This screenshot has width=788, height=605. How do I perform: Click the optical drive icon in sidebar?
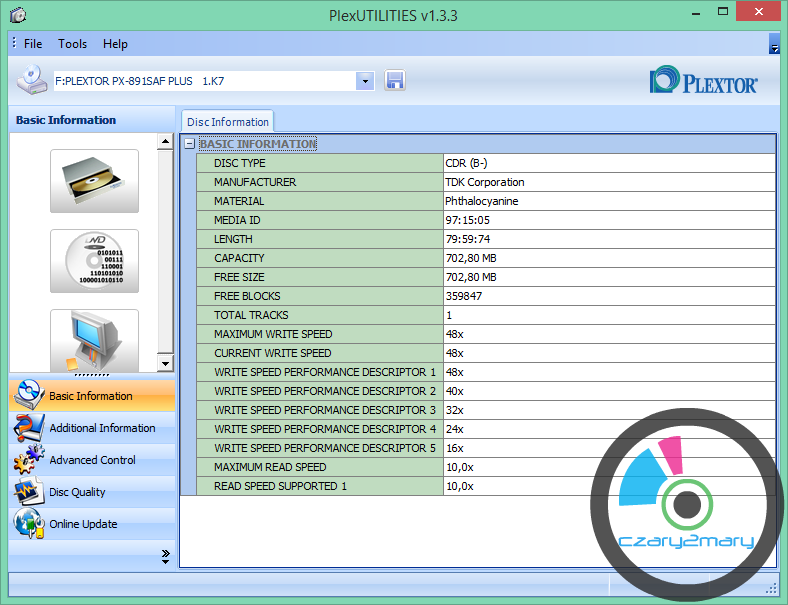coord(94,181)
